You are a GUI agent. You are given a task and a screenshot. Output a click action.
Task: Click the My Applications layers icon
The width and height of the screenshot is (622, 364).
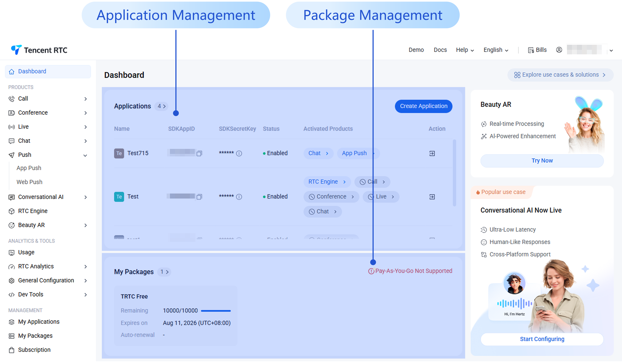click(x=12, y=322)
